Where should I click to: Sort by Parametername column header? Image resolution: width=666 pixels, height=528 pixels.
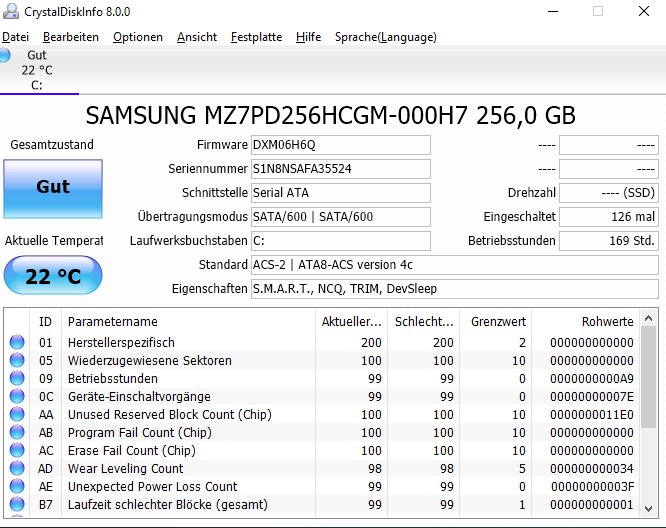[x=189, y=322]
